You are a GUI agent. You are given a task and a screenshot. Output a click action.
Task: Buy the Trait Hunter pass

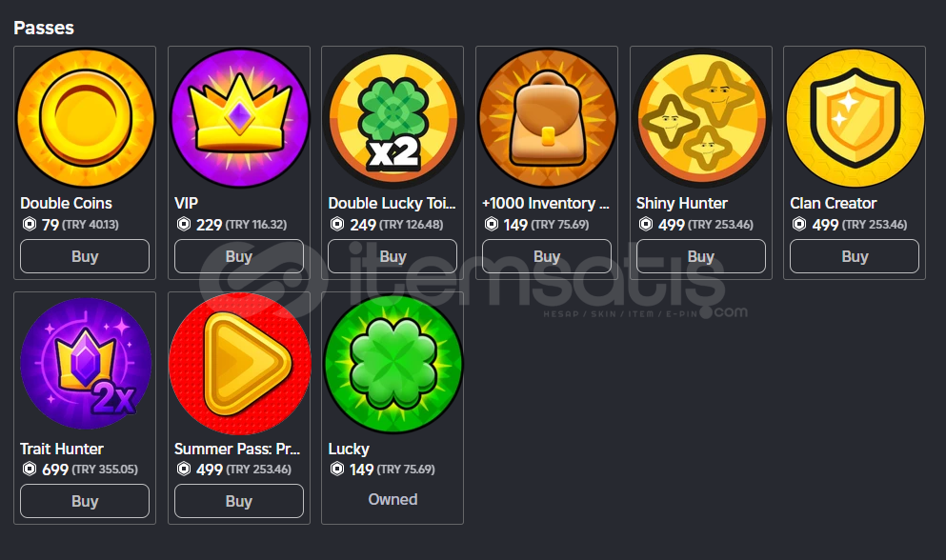[x=85, y=502]
